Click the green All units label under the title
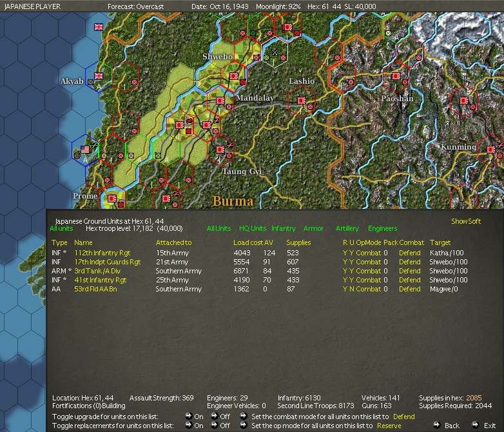 [x=61, y=228]
